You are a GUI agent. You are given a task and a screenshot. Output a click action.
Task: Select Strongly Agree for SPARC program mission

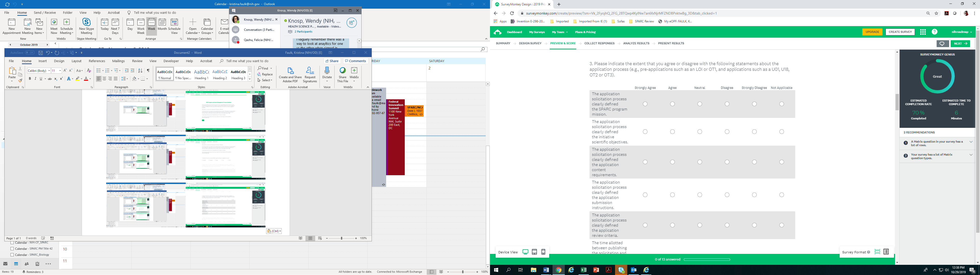(x=645, y=104)
